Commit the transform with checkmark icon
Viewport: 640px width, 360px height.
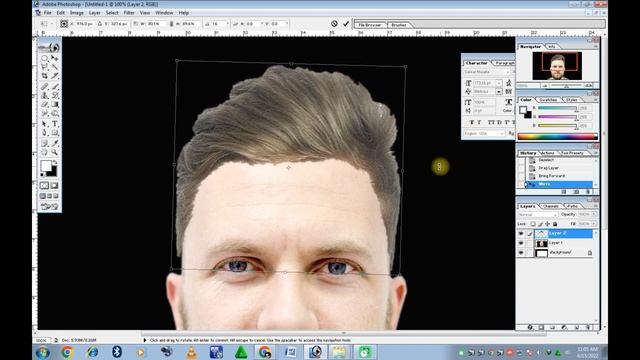coord(346,24)
